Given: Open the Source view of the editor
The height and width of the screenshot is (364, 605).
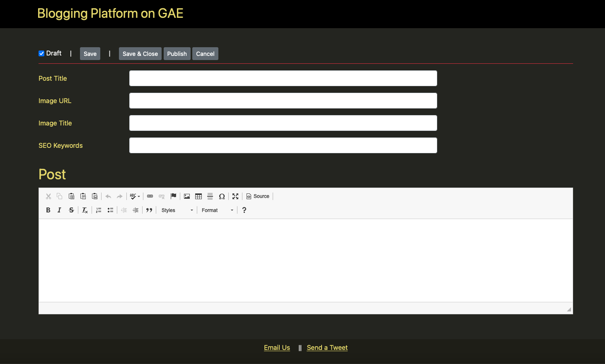Looking at the screenshot, I should pyautogui.click(x=257, y=196).
